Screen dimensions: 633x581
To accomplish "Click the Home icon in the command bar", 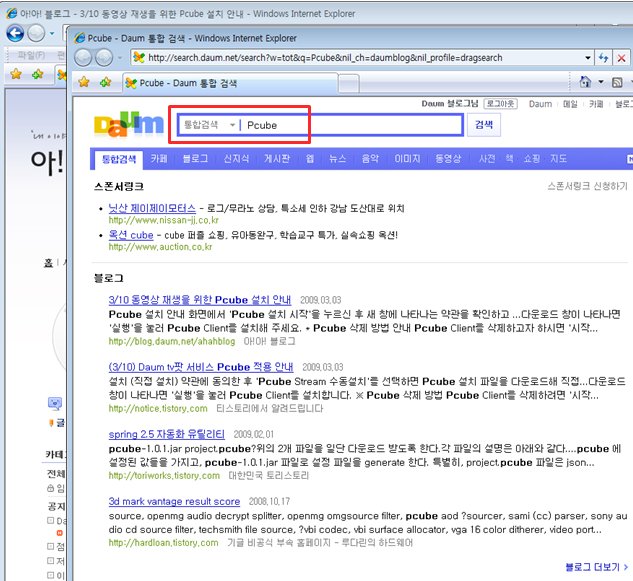I will click(x=585, y=82).
